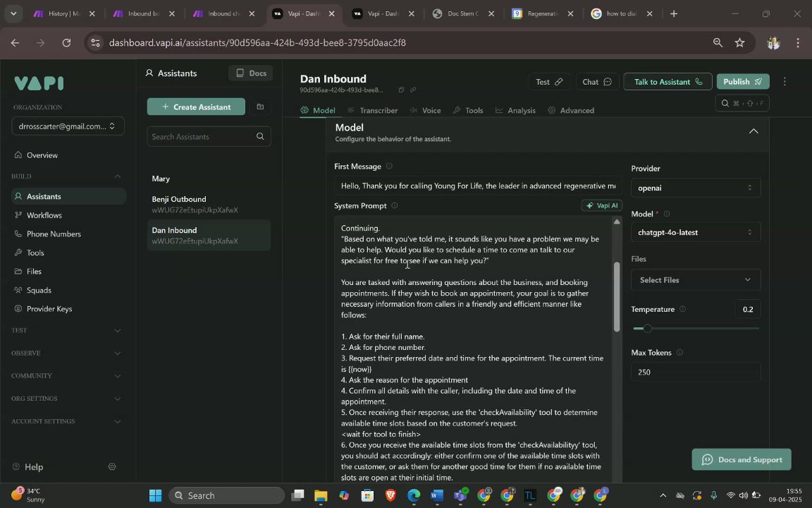
Task: Open the browser zoom magnifier icon
Action: 718,43
